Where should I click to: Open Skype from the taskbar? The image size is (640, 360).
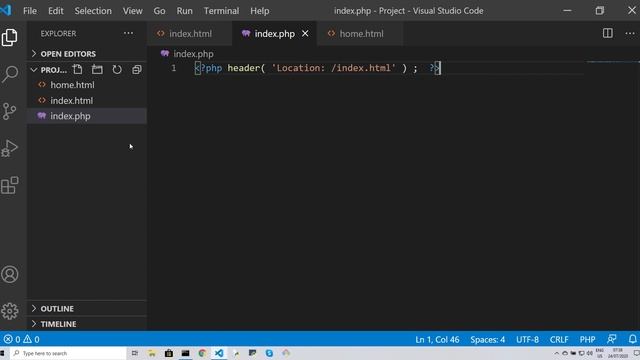click(269, 353)
